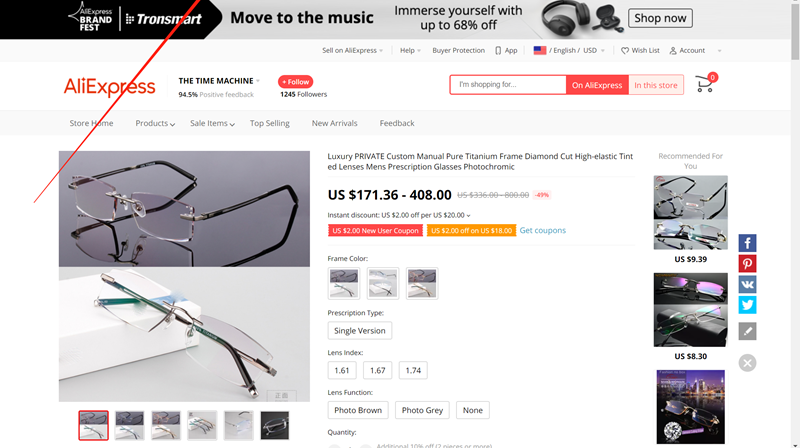Select the 1.67 lens index option
The image size is (800, 448).
pos(378,370)
